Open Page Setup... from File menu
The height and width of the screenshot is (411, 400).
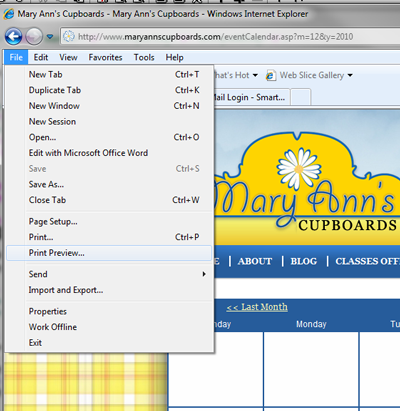(109, 221)
